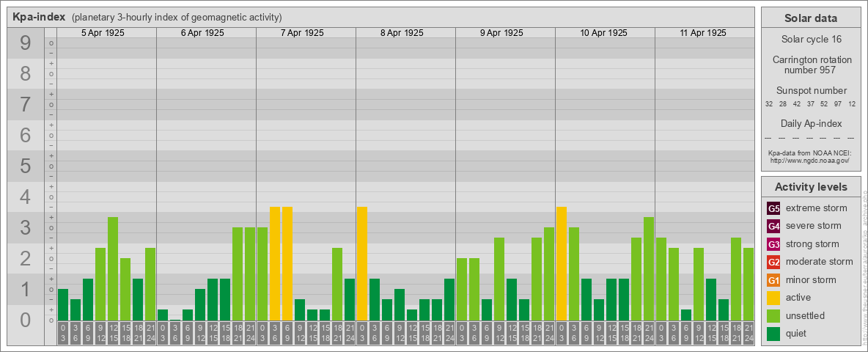Click Carrington rotation number 957 text
The height and width of the screenshot is (352, 868).
[x=811, y=65]
